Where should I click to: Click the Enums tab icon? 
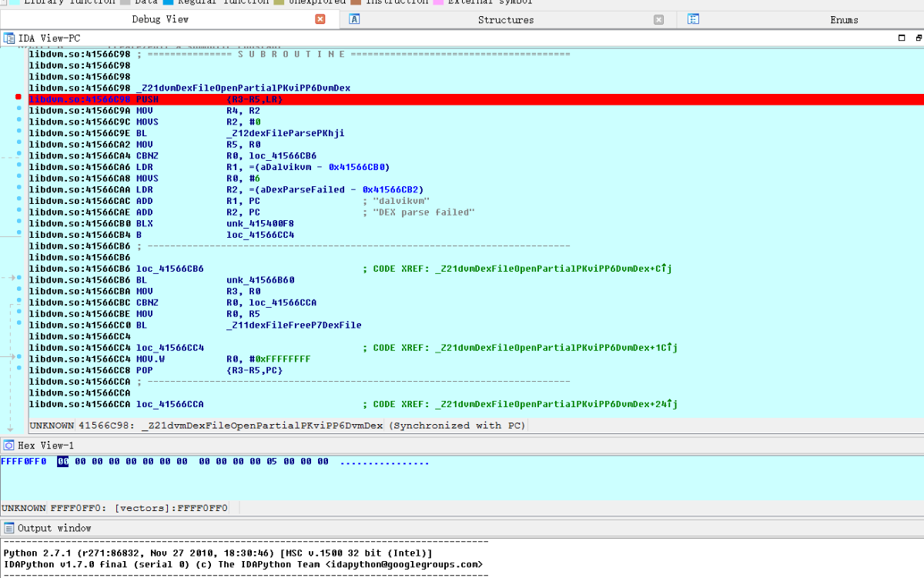(x=693, y=20)
